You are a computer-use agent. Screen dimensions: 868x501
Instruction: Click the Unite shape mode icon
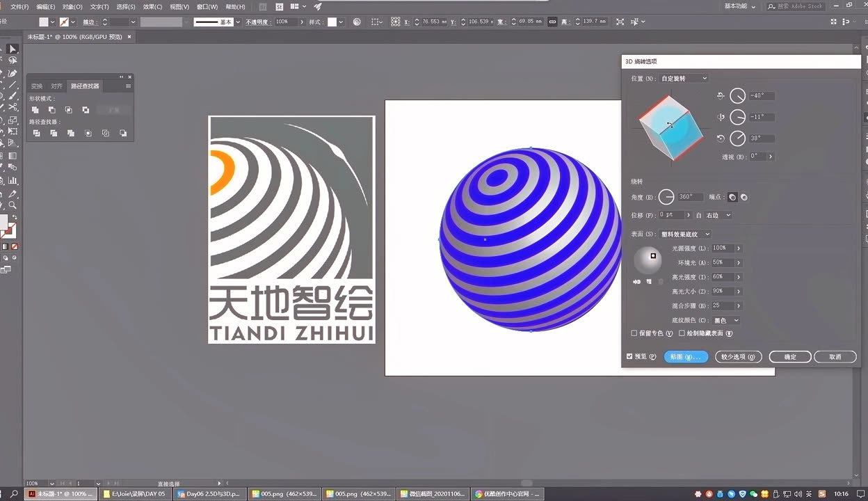[35, 110]
